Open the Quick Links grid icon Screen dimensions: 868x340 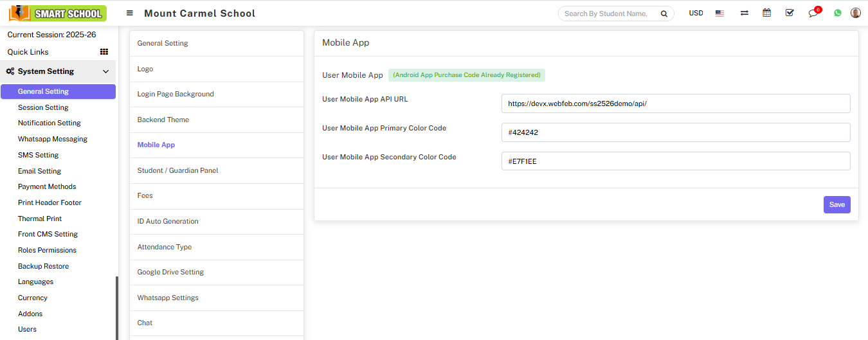[104, 52]
